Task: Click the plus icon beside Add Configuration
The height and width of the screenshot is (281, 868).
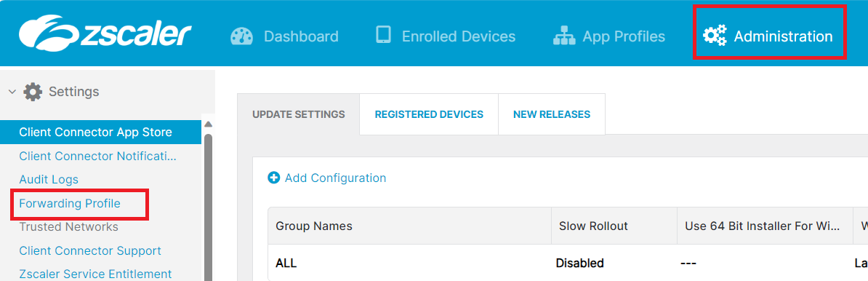Action: coord(273,178)
